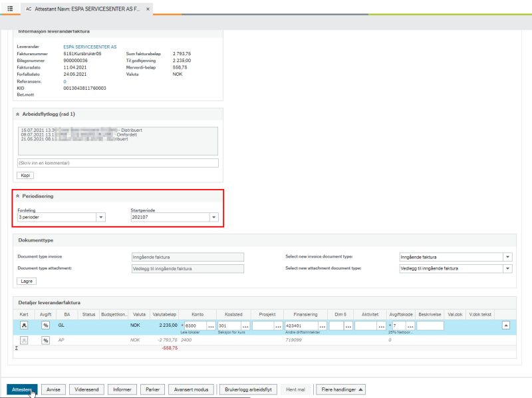This screenshot has width=532, height=398.
Task: Click the empty Aktivitet field
Action: click(x=366, y=325)
